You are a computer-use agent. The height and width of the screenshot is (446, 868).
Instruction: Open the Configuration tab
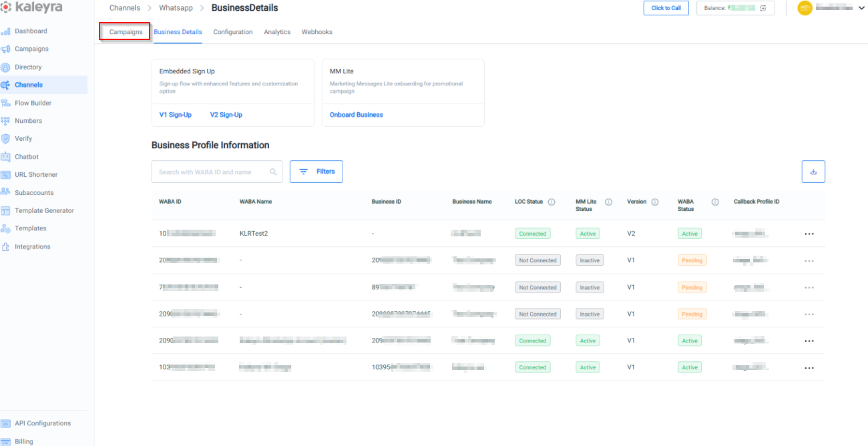tap(233, 32)
